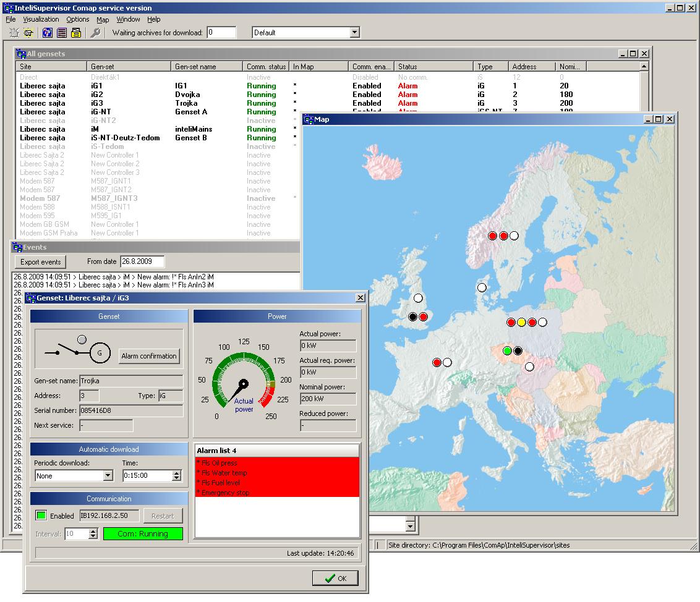Click the Waiting archives for download field
The width and height of the screenshot is (700, 602).
221,32
